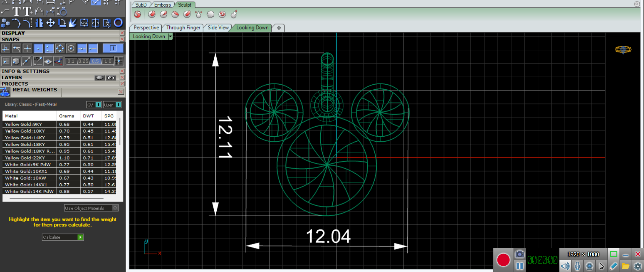644x272 pixels.
Task: Click the Explode tool icon
Action: pos(72,23)
